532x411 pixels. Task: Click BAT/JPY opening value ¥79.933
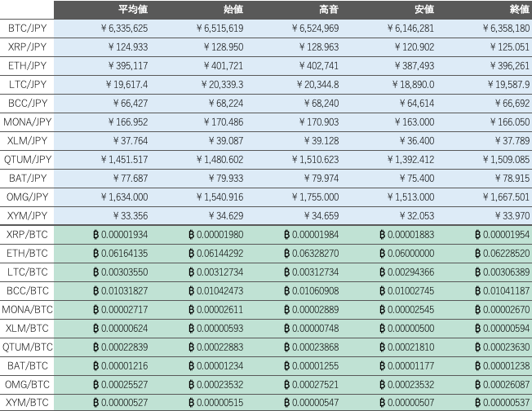pos(226,178)
